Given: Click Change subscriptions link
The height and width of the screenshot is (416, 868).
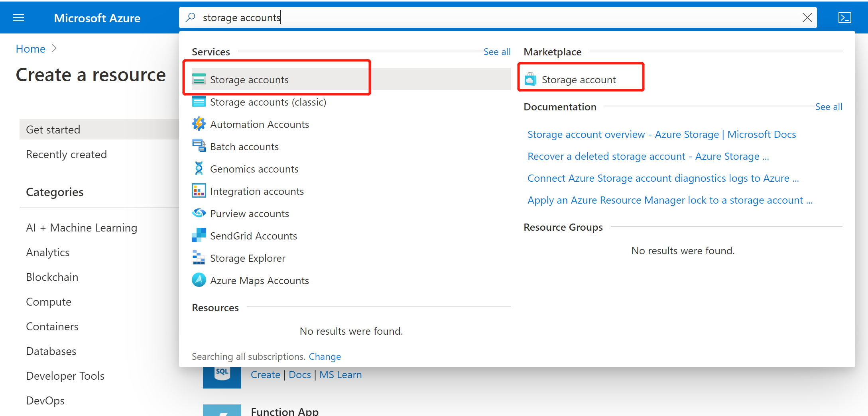Looking at the screenshot, I should coord(325,356).
